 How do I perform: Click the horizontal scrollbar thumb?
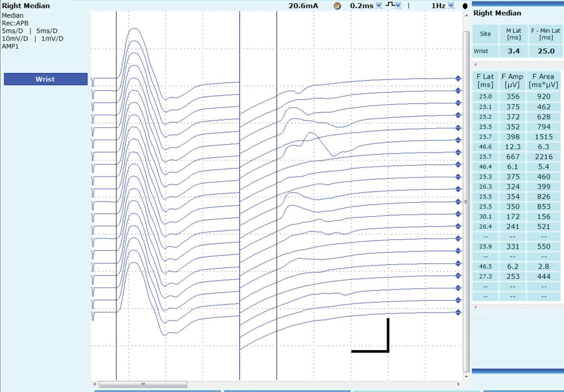(x=143, y=384)
